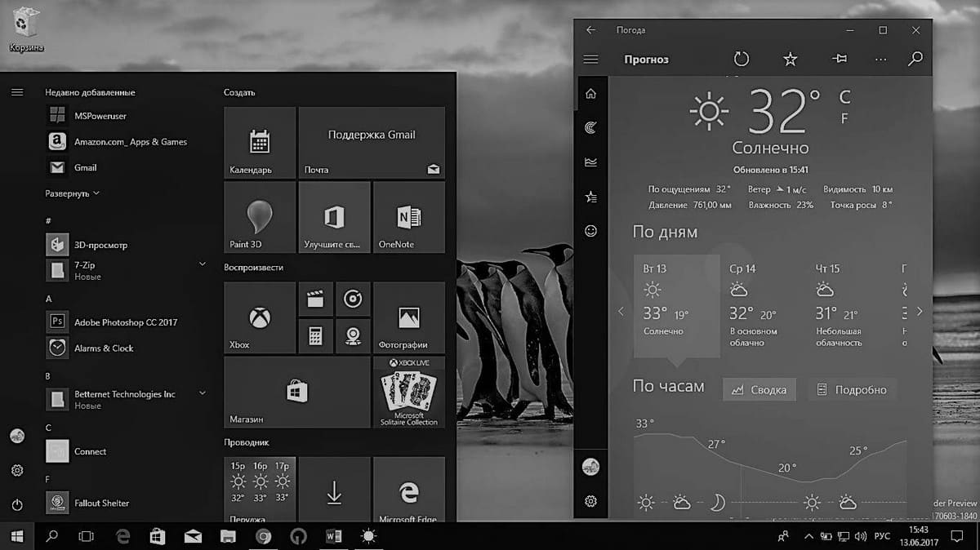Open the Paint 3D tile
Viewport: 980px width, 550px height.
[260, 217]
